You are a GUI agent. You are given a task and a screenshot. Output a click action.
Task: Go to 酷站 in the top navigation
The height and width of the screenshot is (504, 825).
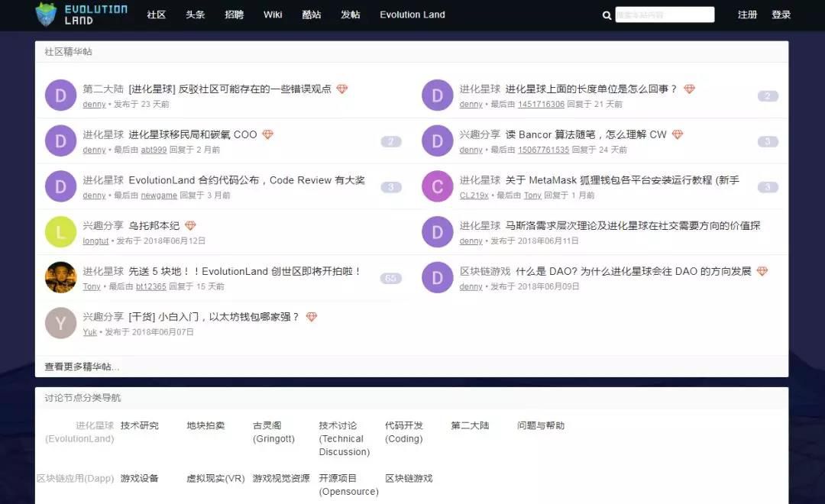(312, 15)
